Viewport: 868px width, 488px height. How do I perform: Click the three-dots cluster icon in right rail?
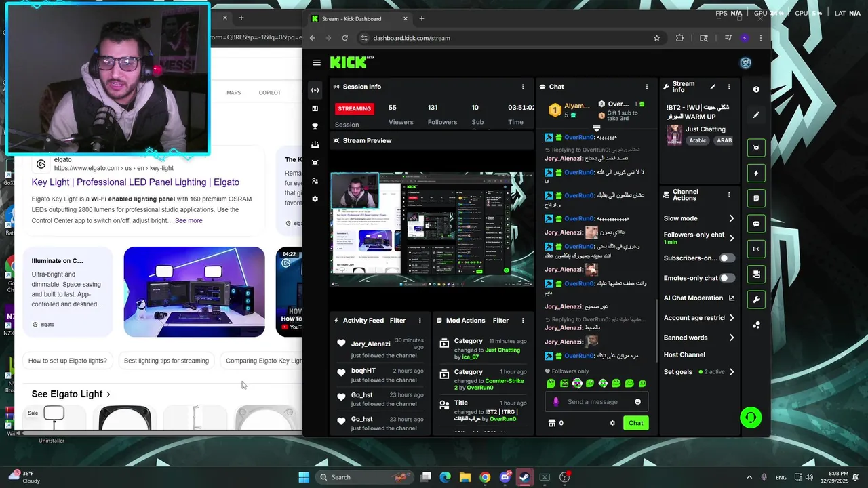[x=756, y=325]
